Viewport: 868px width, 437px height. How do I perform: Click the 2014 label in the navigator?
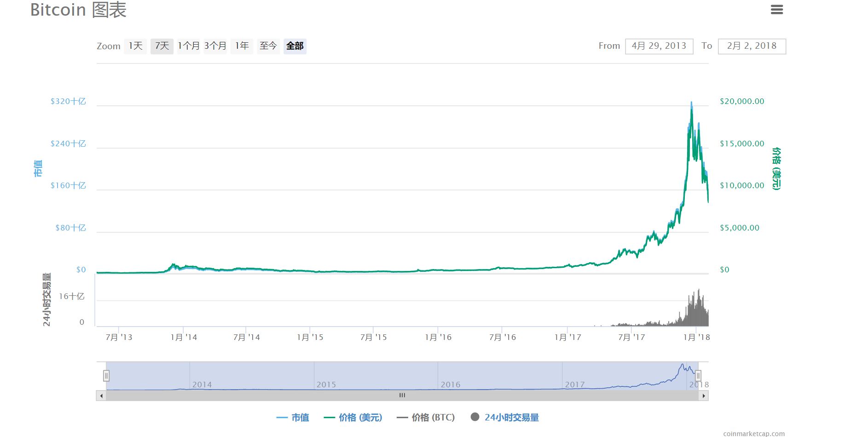[202, 385]
